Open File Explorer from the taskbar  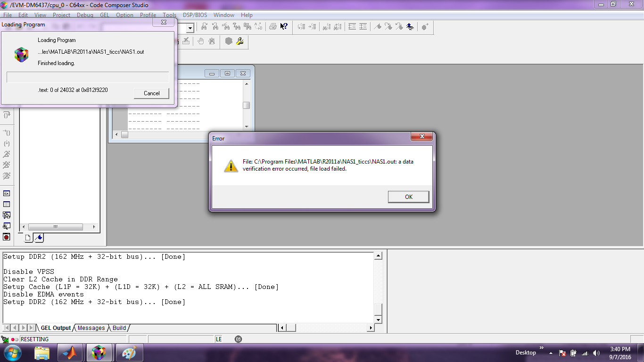(x=42, y=353)
